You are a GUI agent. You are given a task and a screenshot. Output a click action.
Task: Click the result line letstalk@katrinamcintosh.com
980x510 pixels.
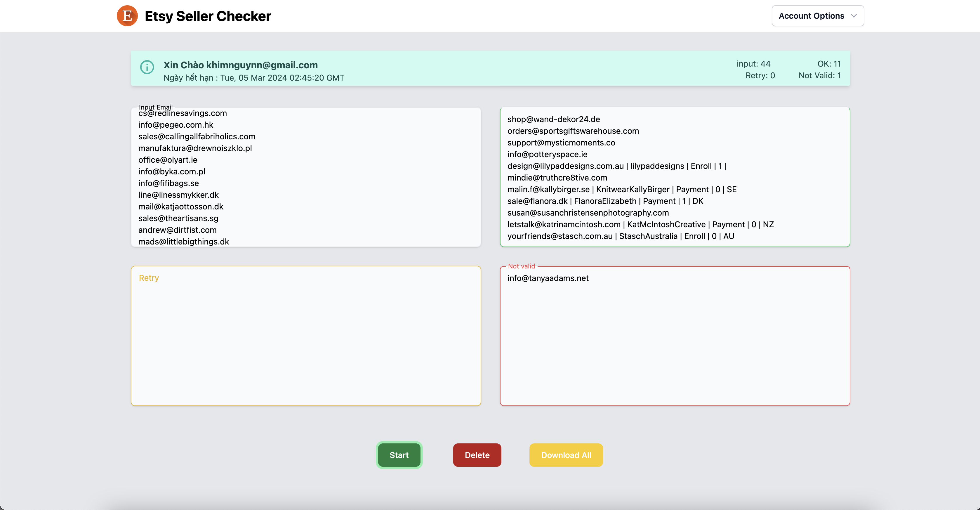pos(641,224)
